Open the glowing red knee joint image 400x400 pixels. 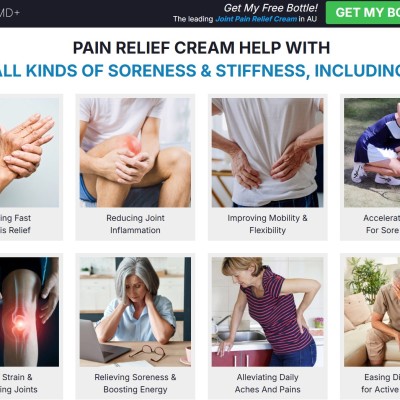coord(29,312)
